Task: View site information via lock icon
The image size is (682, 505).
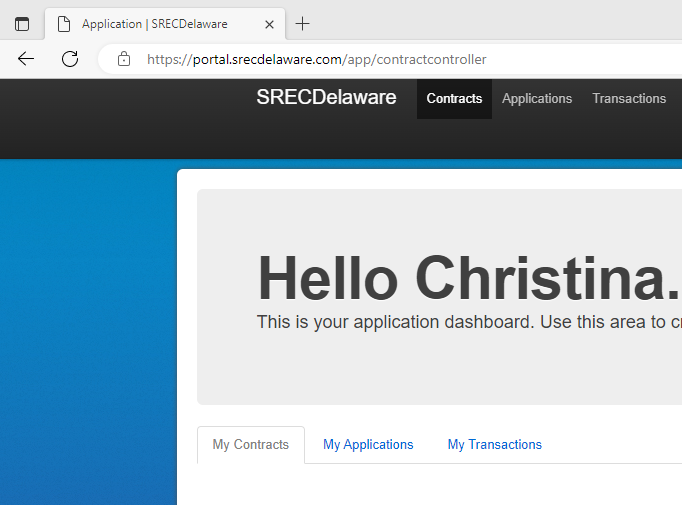Action: point(124,59)
